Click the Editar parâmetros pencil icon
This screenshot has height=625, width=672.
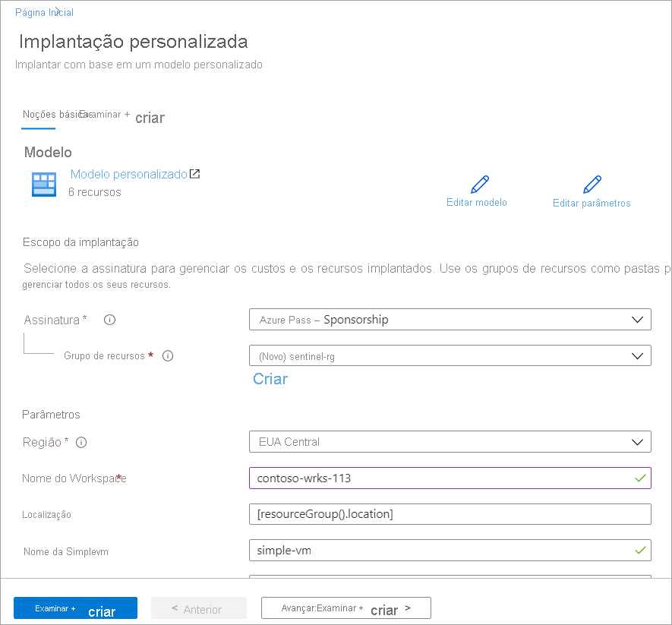pyautogui.click(x=591, y=185)
